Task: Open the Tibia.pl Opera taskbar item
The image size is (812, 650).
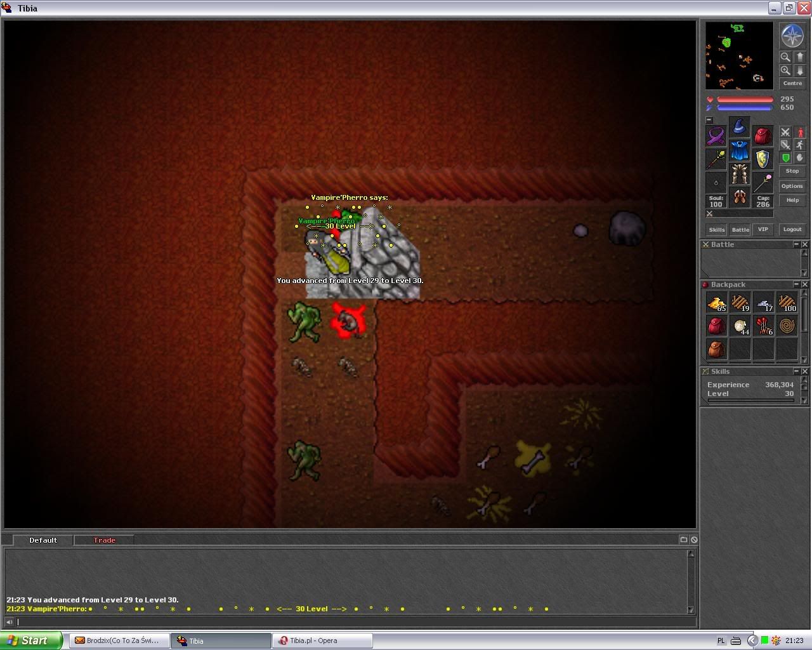Action: coord(322,640)
